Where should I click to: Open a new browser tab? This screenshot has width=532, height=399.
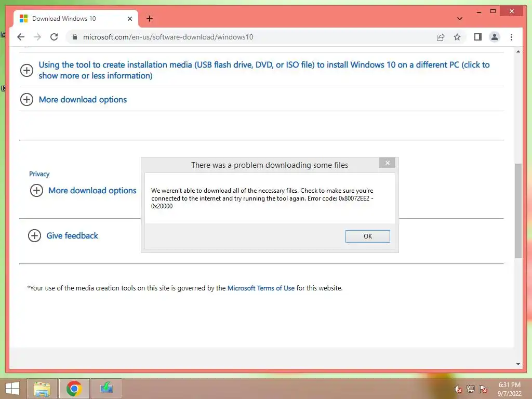149,19
